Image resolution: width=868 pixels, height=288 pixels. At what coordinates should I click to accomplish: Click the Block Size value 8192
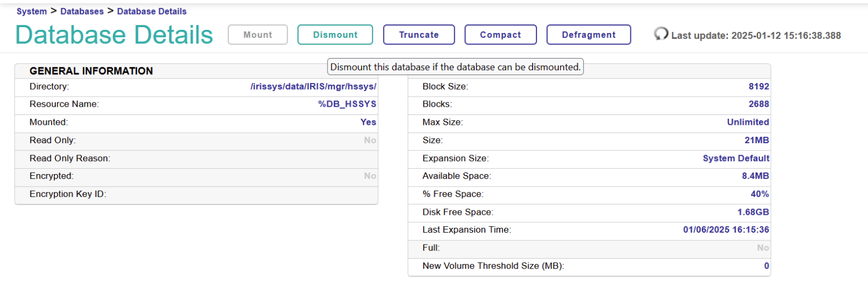click(758, 87)
